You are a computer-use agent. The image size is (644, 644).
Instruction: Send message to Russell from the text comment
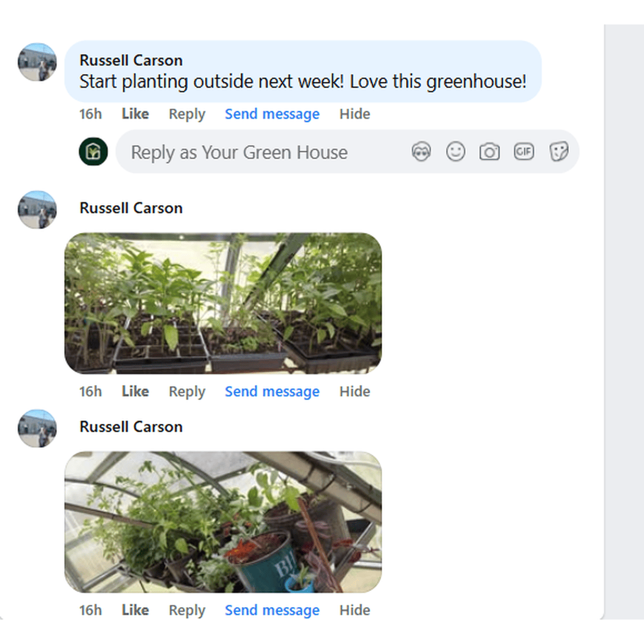[x=272, y=114]
